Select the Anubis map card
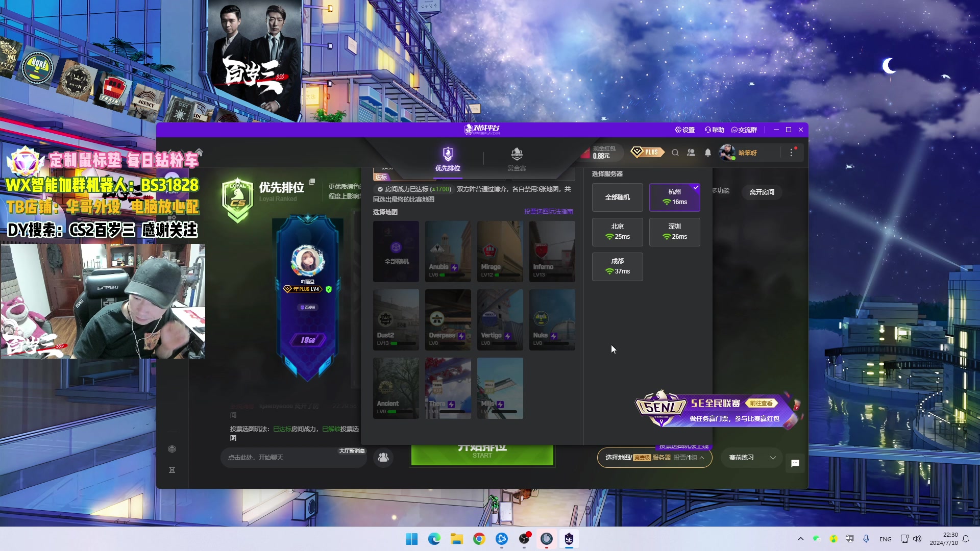980x551 pixels. tap(448, 252)
